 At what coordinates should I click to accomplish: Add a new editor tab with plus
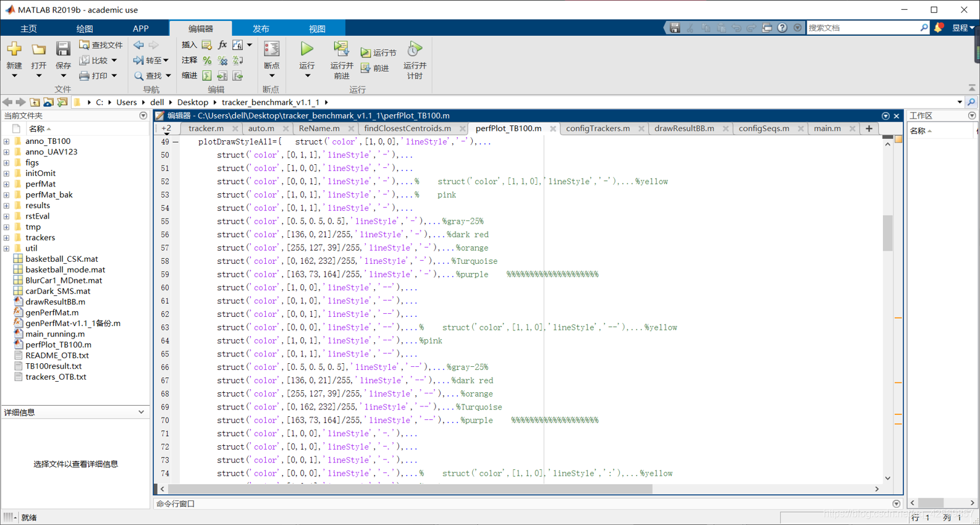click(869, 128)
